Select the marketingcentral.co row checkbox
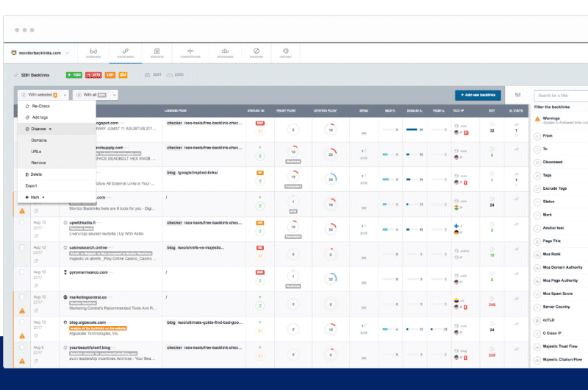The image size is (588, 390). [22, 297]
